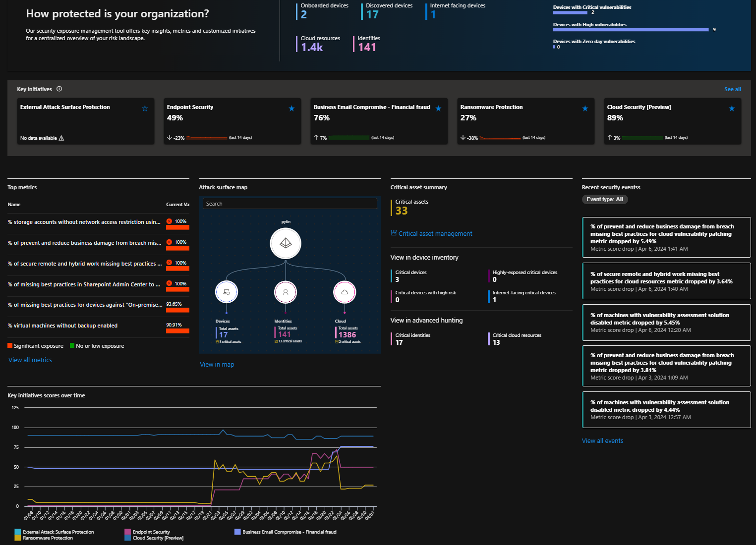Select the Identities node icon in attack map
756x545 pixels.
click(x=286, y=292)
